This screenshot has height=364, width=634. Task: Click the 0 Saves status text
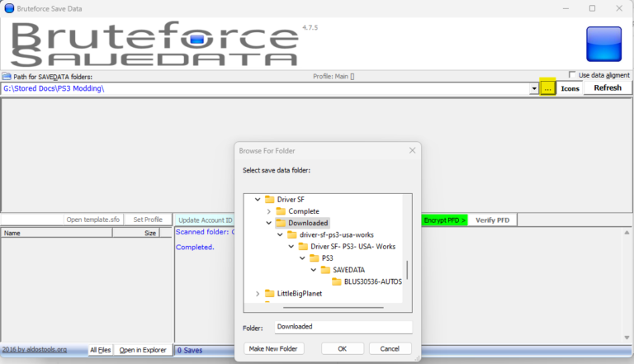190,350
